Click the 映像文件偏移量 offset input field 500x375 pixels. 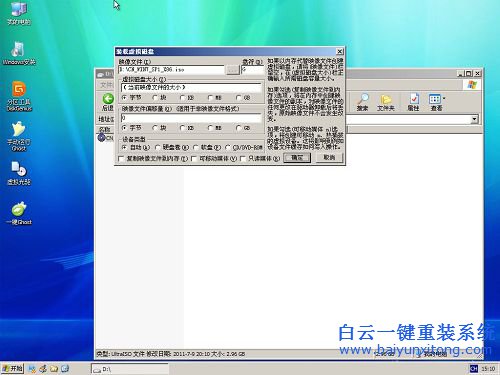click(x=191, y=118)
